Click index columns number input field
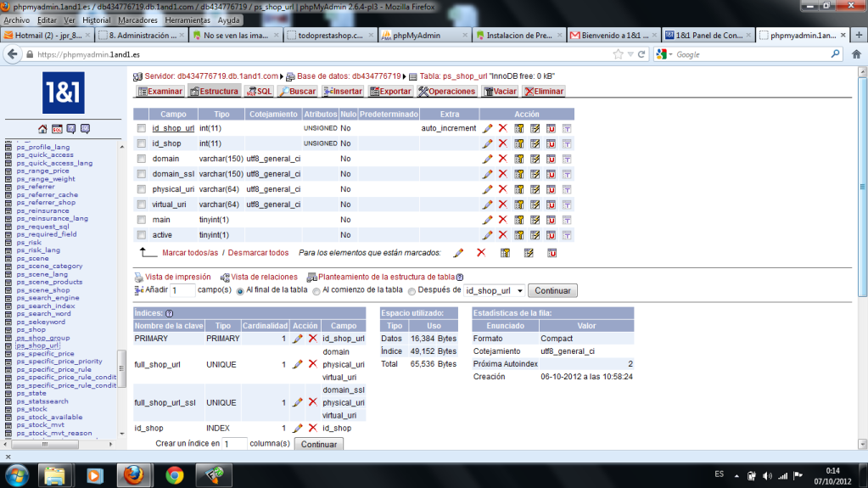 pos(234,444)
